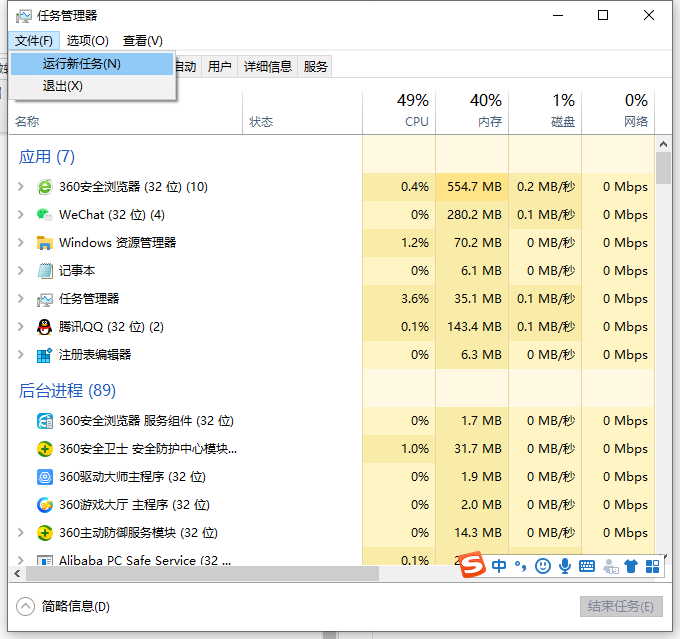Click the vertical scrollbar in process list
Viewport: 680px width, 639px height.
coord(663,168)
